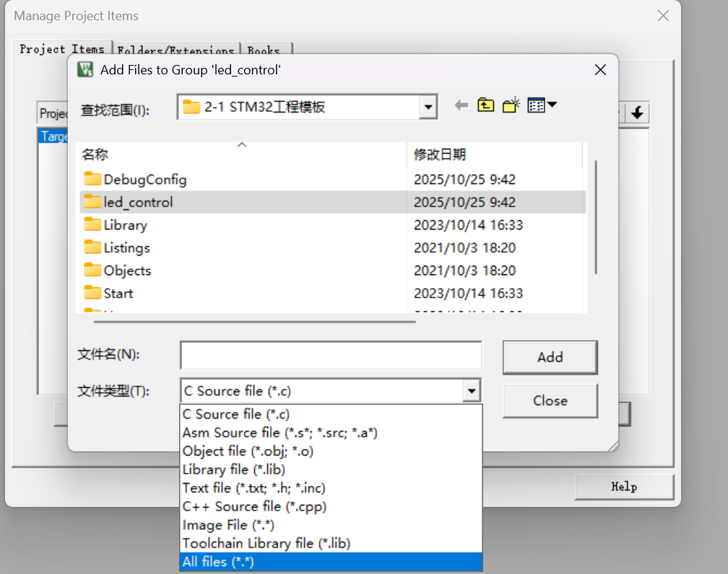The image size is (728, 574).
Task: Switch to Folders/Extensions tab
Action: coord(175,50)
